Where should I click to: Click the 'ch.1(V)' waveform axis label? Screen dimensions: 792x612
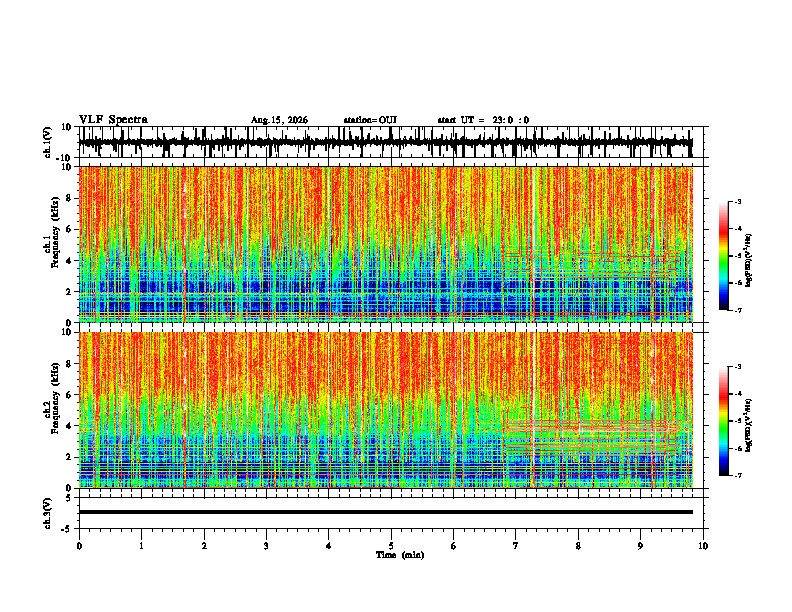48,142
